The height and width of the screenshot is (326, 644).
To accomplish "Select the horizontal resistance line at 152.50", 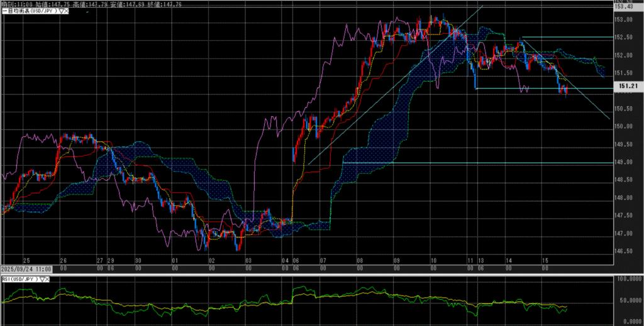I will [566, 38].
